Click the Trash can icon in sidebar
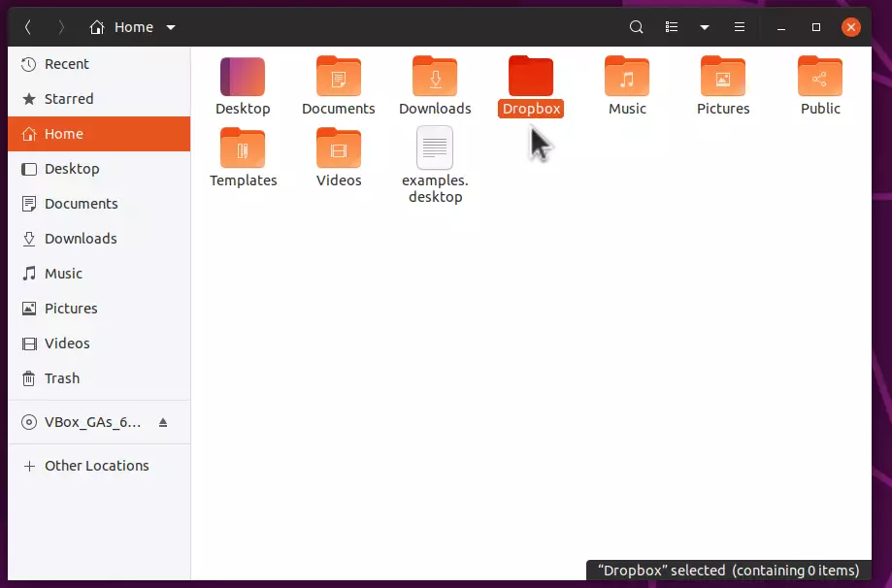Screen dimensions: 892x588 pyautogui.click(x=28, y=378)
